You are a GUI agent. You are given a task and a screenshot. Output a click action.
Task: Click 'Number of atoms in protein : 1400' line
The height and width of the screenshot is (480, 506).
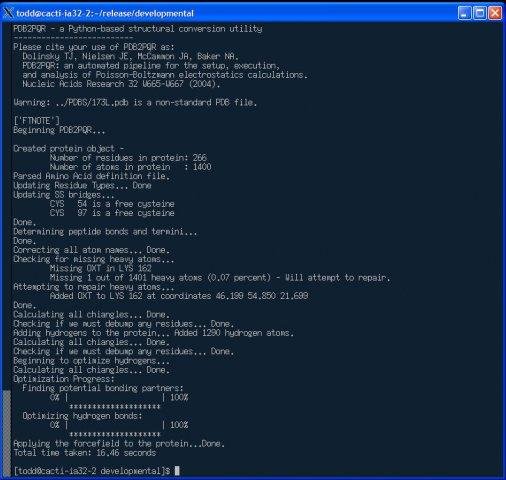(131, 167)
